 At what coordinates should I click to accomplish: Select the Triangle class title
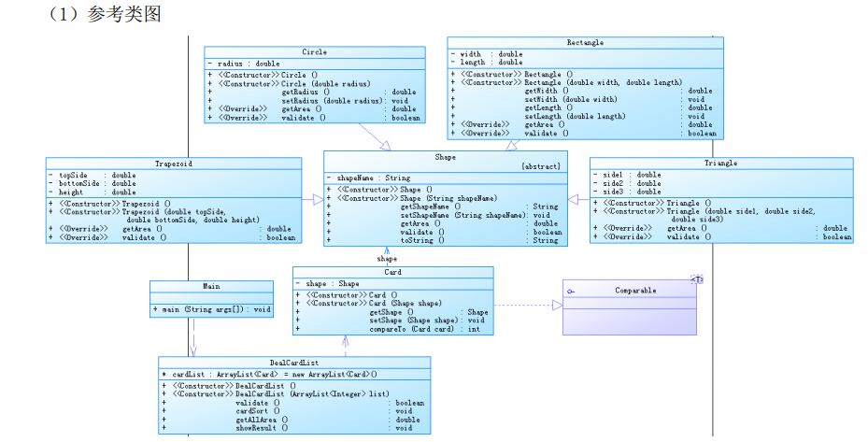720,164
